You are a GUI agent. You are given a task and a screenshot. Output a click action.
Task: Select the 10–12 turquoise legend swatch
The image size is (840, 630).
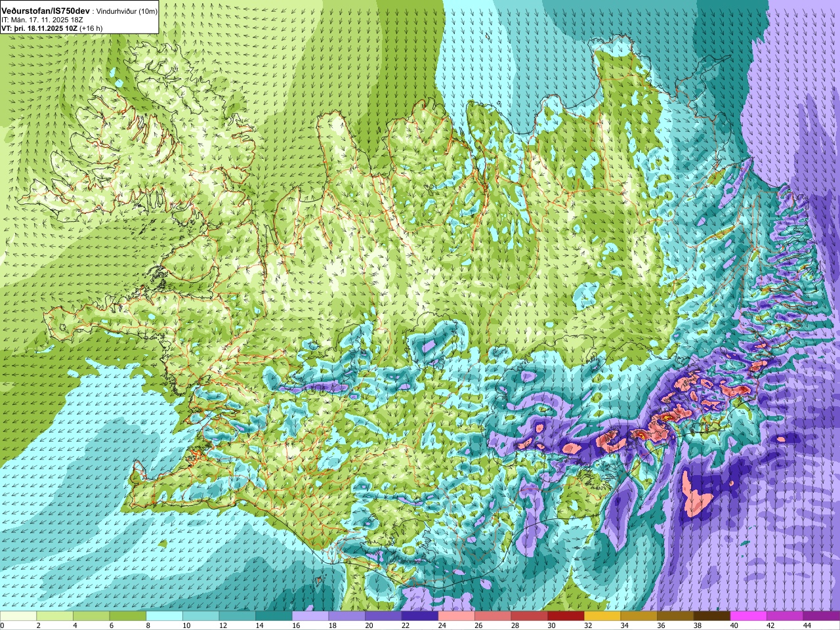[x=201, y=616]
